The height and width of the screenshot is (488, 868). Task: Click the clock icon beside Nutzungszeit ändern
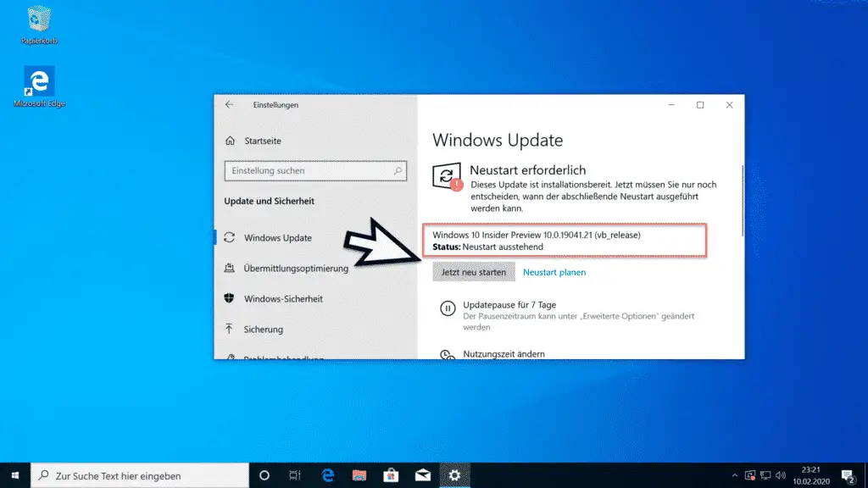pyautogui.click(x=448, y=355)
